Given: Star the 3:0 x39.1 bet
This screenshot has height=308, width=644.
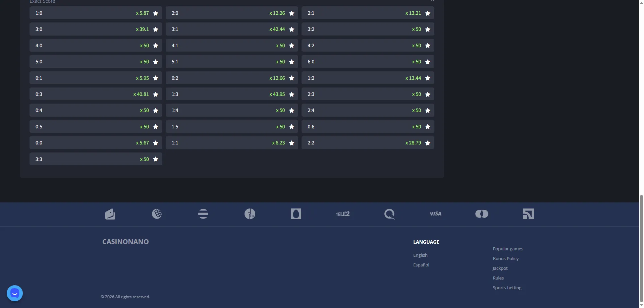Looking at the screenshot, I should point(156,29).
